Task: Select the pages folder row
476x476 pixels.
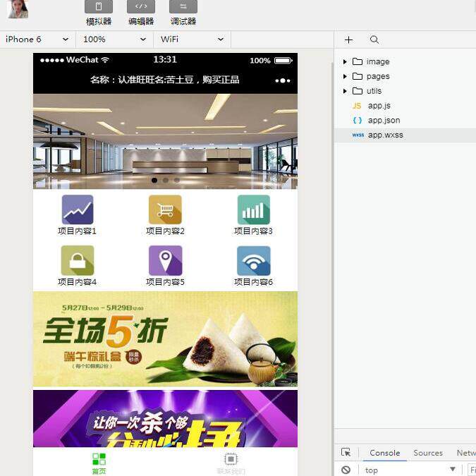Action: 405,76
